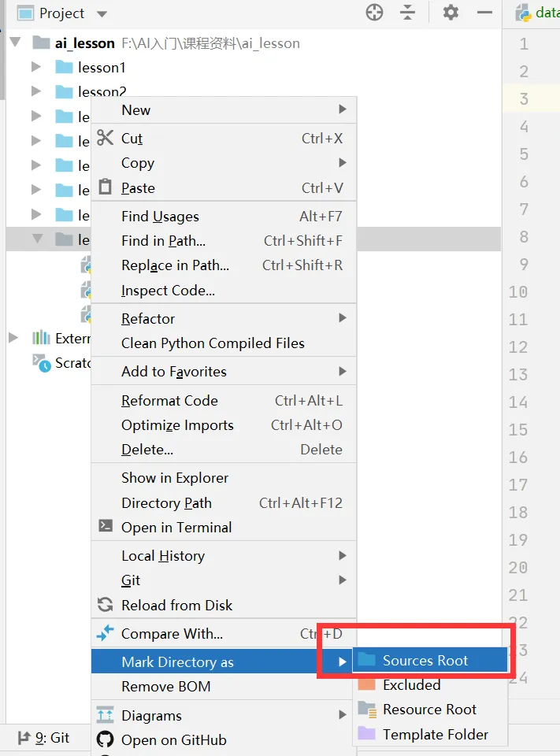The height and width of the screenshot is (756, 560).
Task: Click the scissors Cut icon
Action: (106, 138)
